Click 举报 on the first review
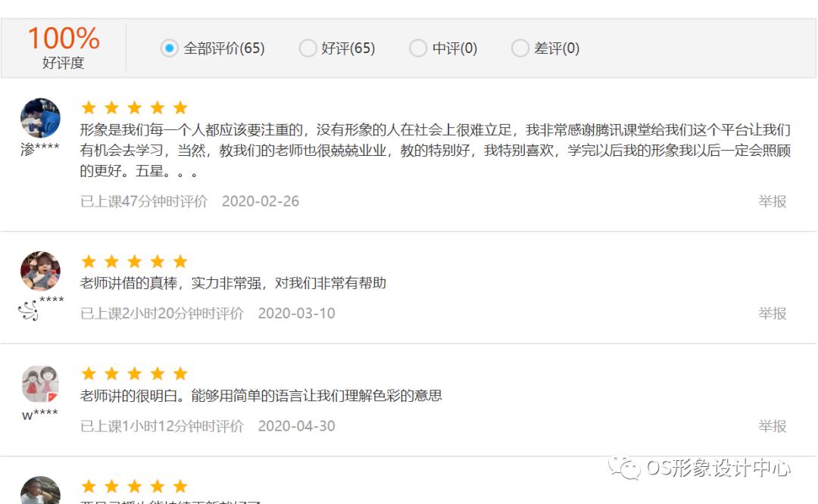Viewport: 818px width, 504px height. pos(772,201)
